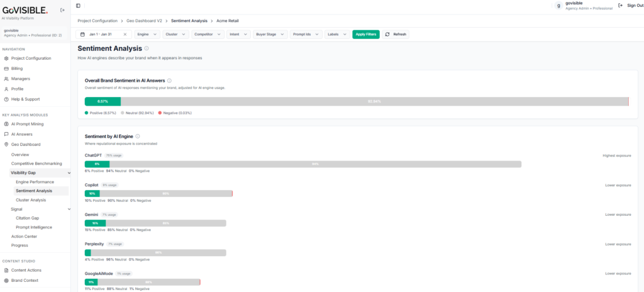Click the Geo Dashboard pin icon
644x292 pixels.
pyautogui.click(x=6, y=144)
